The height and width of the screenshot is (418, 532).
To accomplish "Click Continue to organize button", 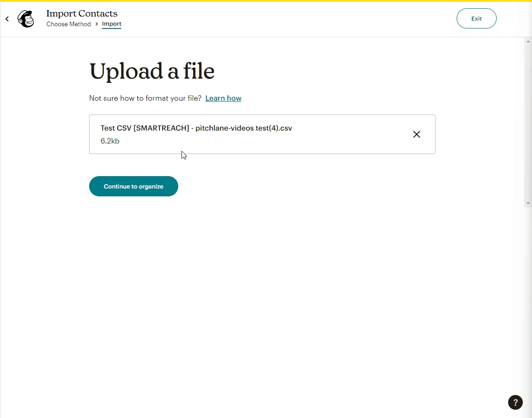I will [x=133, y=186].
